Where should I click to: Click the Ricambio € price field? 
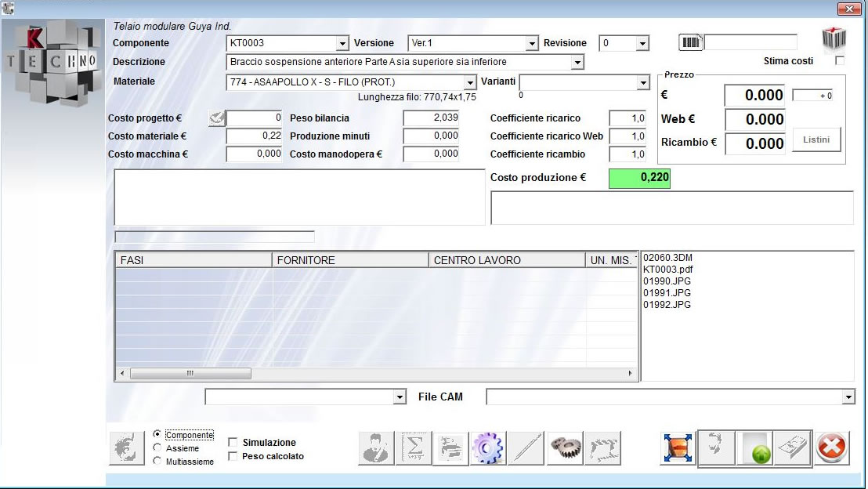point(754,143)
